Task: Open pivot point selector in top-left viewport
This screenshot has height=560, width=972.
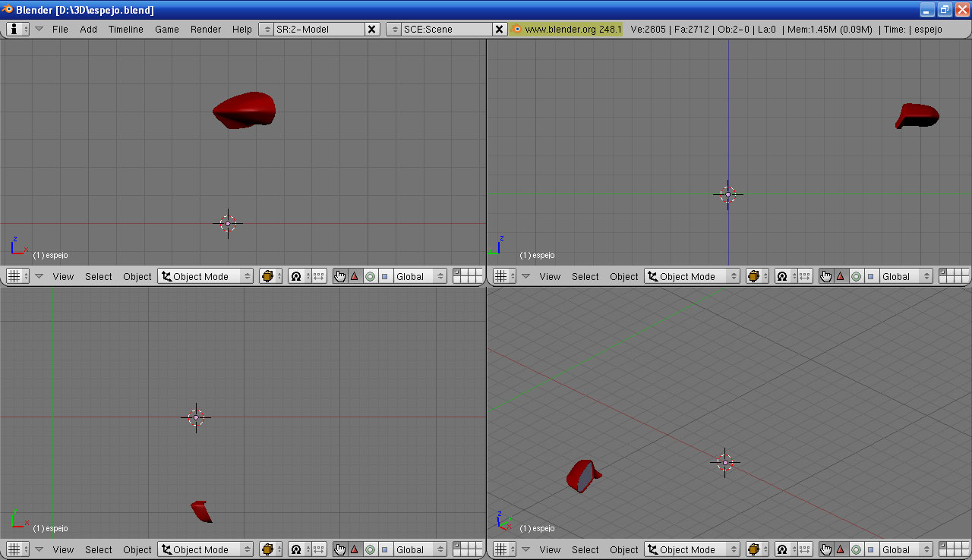Action: [x=300, y=276]
